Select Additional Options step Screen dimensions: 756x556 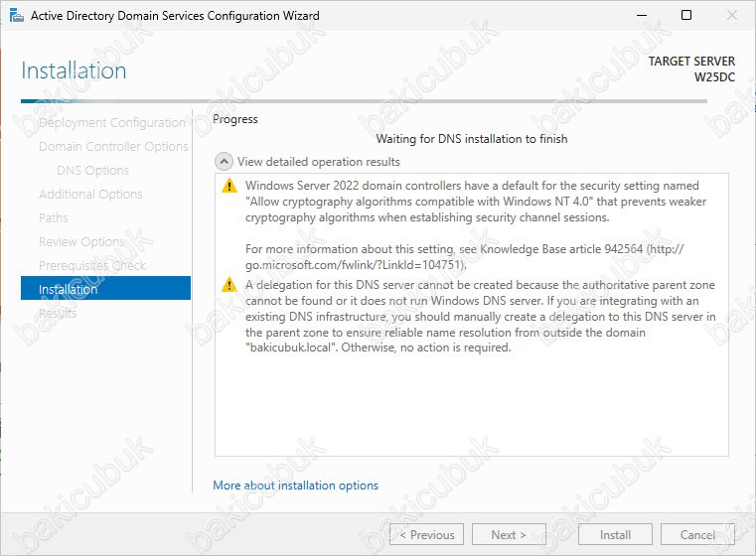point(90,195)
